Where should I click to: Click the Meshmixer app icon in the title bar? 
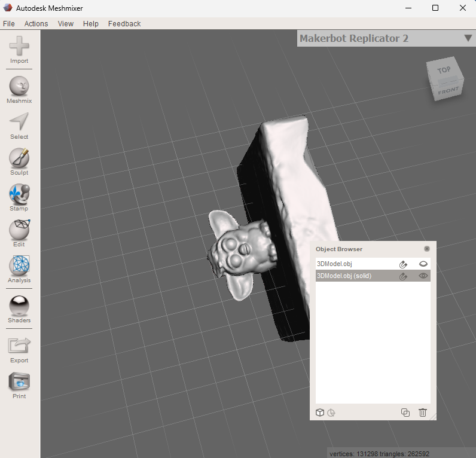coord(8,8)
